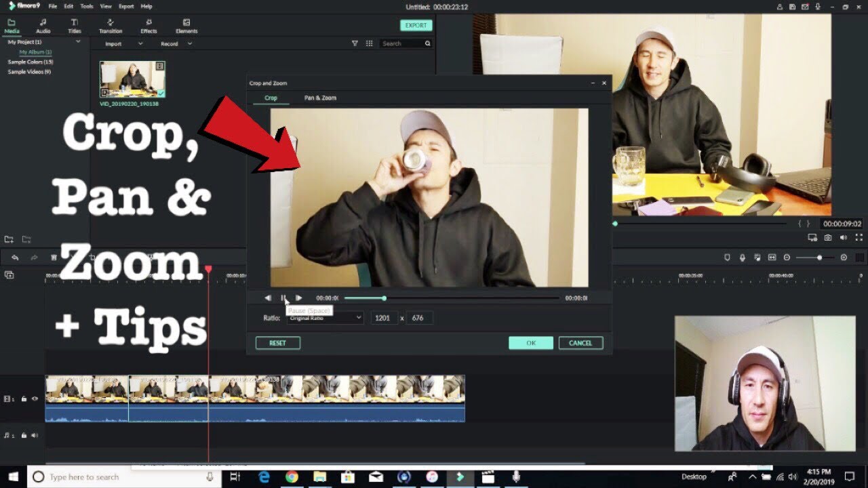Toggle lock on audio track 1
868x488 pixels.
(x=24, y=435)
